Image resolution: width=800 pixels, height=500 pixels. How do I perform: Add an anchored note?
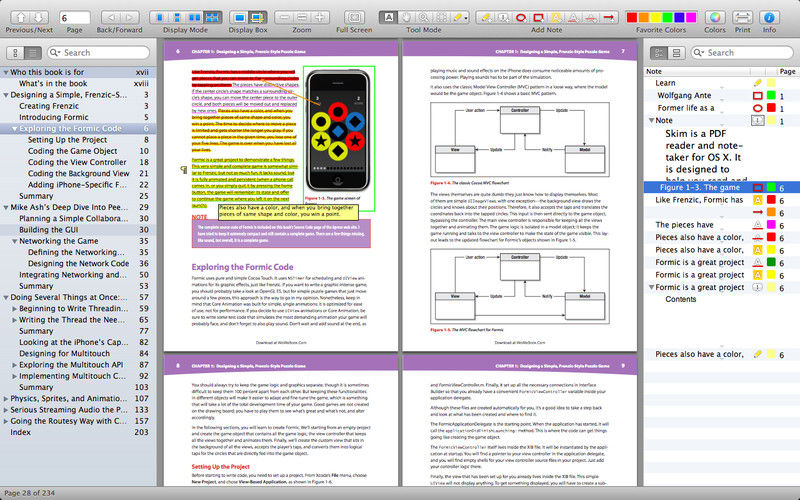click(503, 17)
